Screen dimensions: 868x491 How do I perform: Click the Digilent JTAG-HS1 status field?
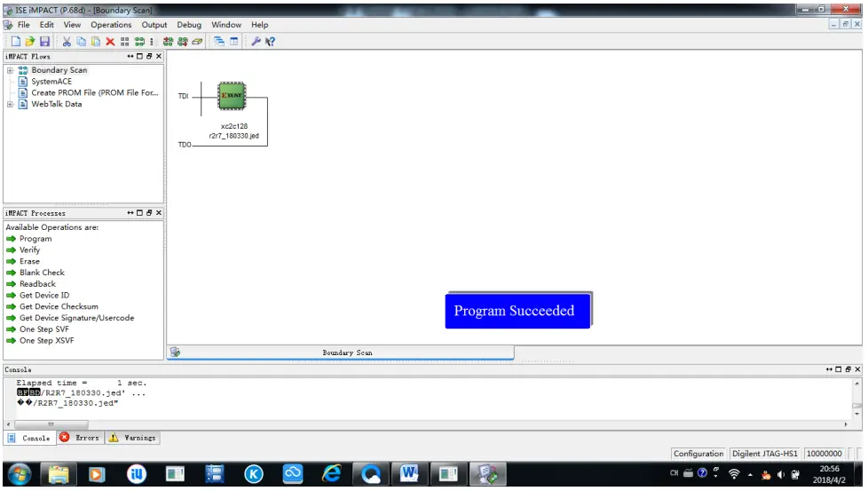tap(764, 454)
